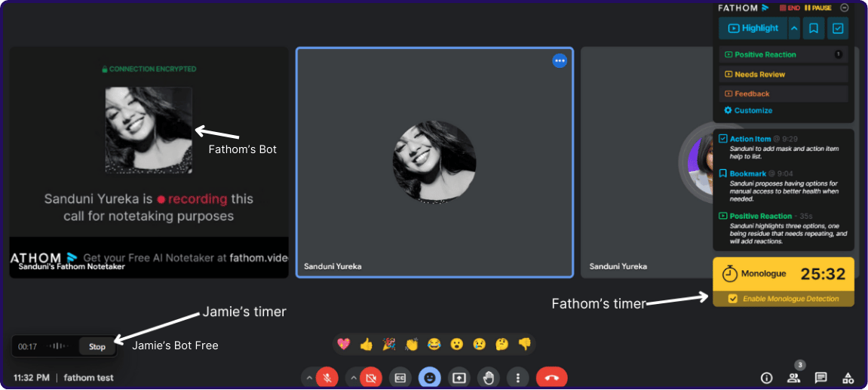
Task: Open the activities shapes icon
Action: (x=848, y=378)
